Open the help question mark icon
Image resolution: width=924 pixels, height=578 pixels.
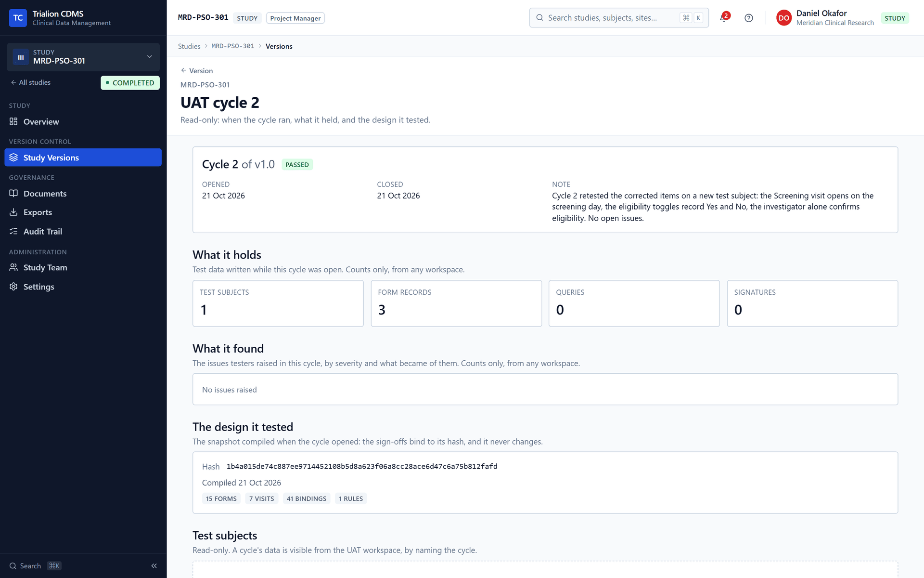[748, 18]
